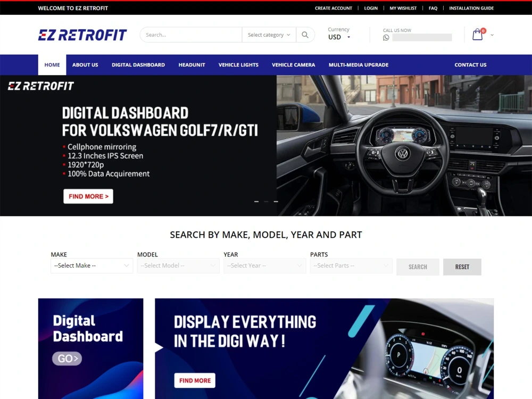532x399 pixels.
Task: Click the greyed-out phone number field
Action: (x=422, y=37)
